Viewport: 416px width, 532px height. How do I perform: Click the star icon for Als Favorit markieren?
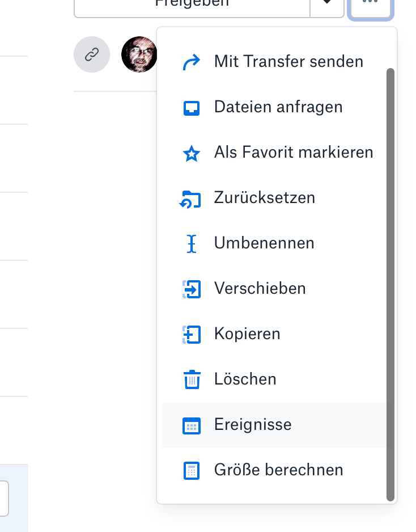[192, 153]
